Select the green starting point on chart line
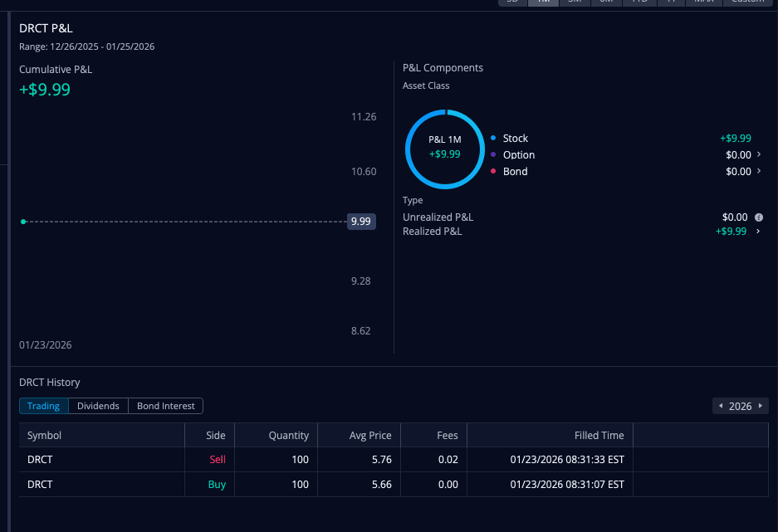 pyautogui.click(x=23, y=222)
